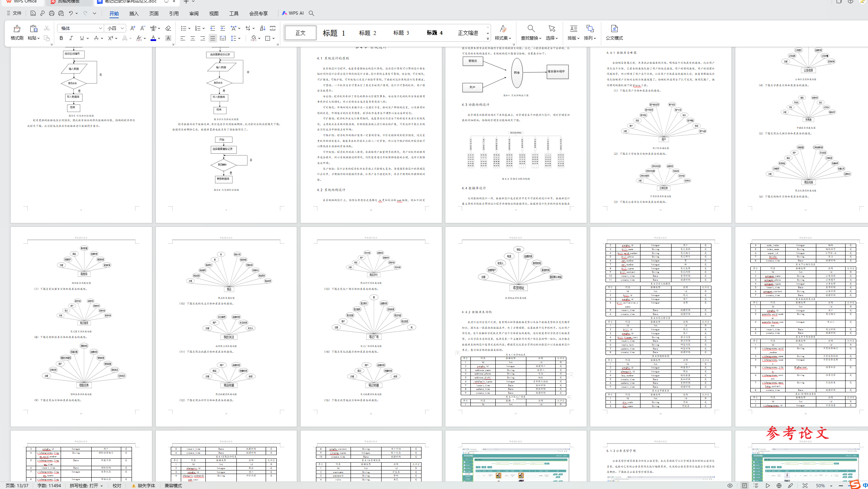868x489 pixels.
Task: Open Find and Replace (查找替换) tool
Action: coord(531,29)
